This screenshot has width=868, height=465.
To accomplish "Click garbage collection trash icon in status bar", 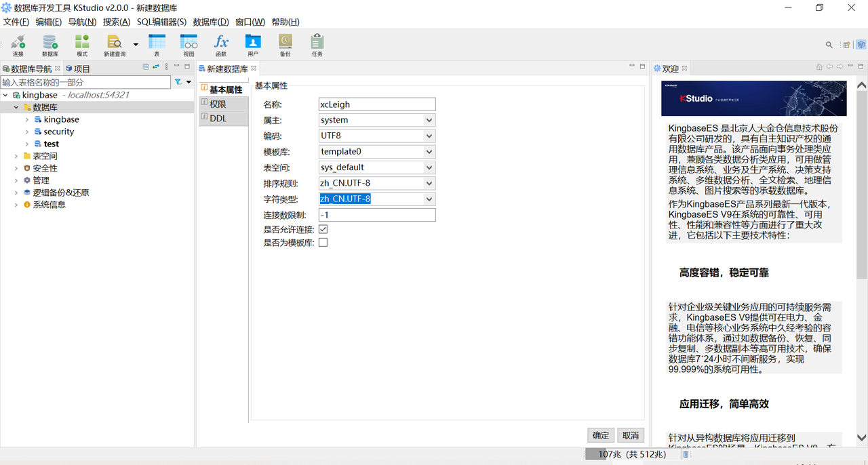I will 686,454.
